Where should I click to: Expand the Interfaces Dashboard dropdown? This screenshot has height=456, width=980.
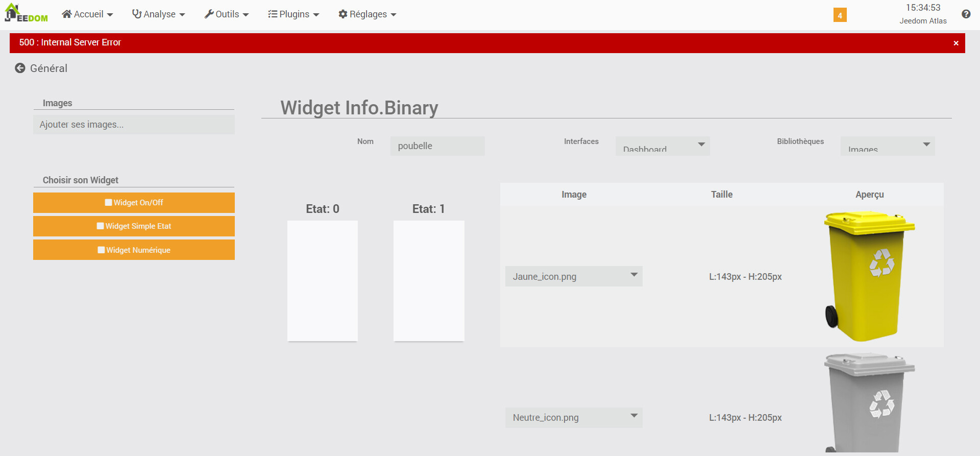click(662, 146)
